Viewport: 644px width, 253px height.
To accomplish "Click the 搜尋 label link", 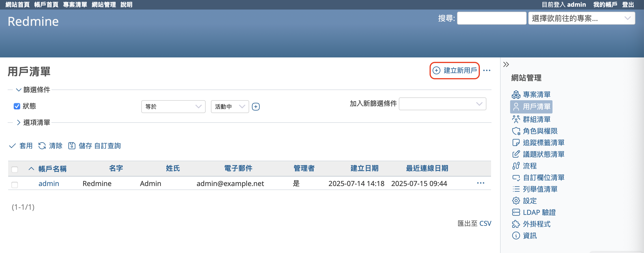I will tap(446, 18).
